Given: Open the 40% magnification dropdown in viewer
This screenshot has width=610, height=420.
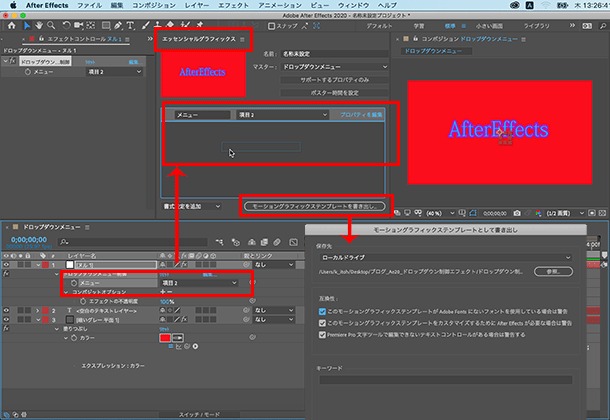Looking at the screenshot, I should pos(440,213).
